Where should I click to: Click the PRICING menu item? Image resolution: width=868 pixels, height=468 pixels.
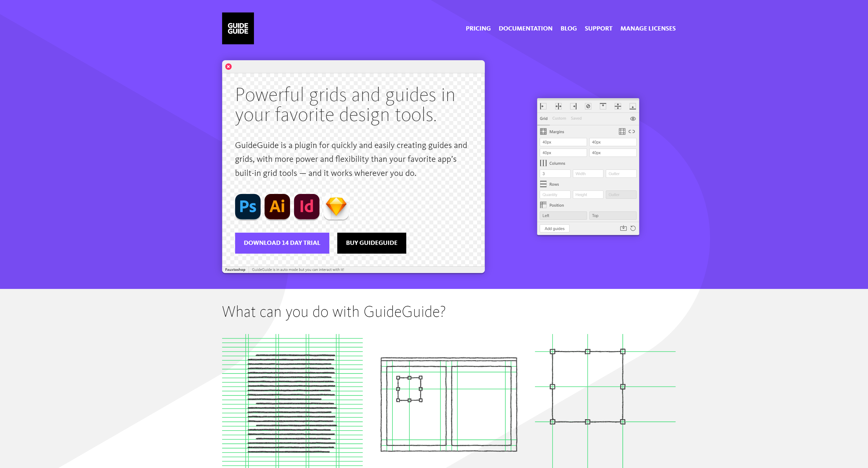point(478,28)
